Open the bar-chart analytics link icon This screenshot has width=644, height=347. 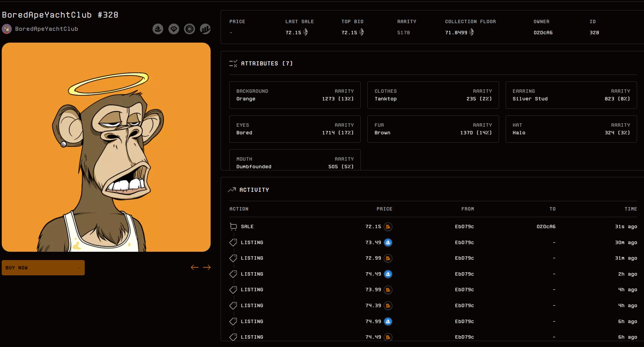[x=205, y=29]
